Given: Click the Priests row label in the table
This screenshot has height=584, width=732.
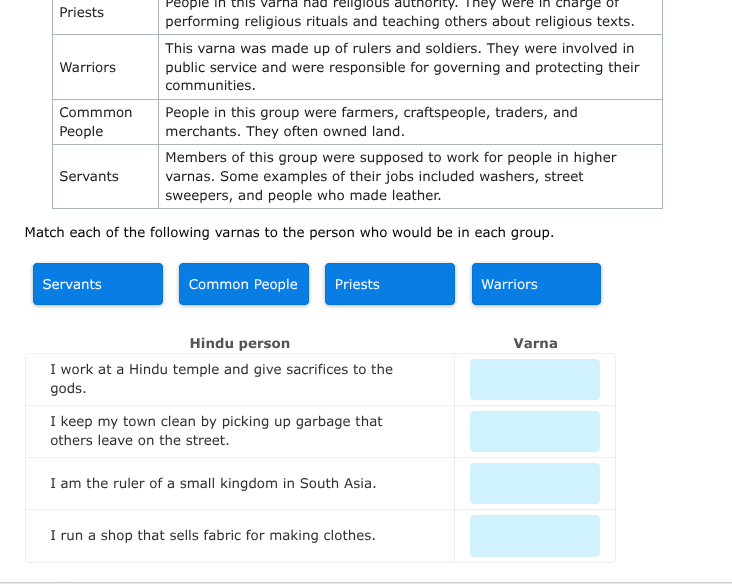Looking at the screenshot, I should click(x=82, y=12).
